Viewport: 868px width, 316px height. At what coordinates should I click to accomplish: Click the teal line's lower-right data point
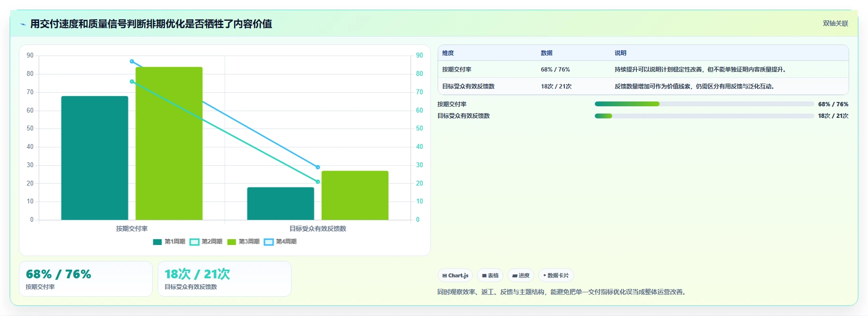point(318,182)
